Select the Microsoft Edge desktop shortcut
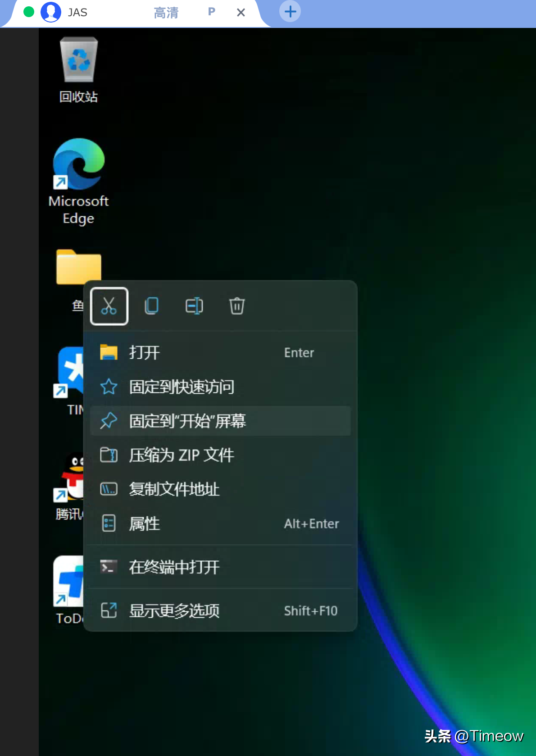Viewport: 536px width, 756px height. pos(79,182)
